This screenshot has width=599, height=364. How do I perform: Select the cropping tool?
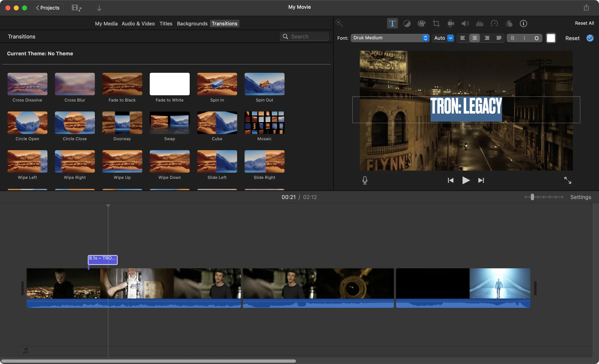pos(436,24)
